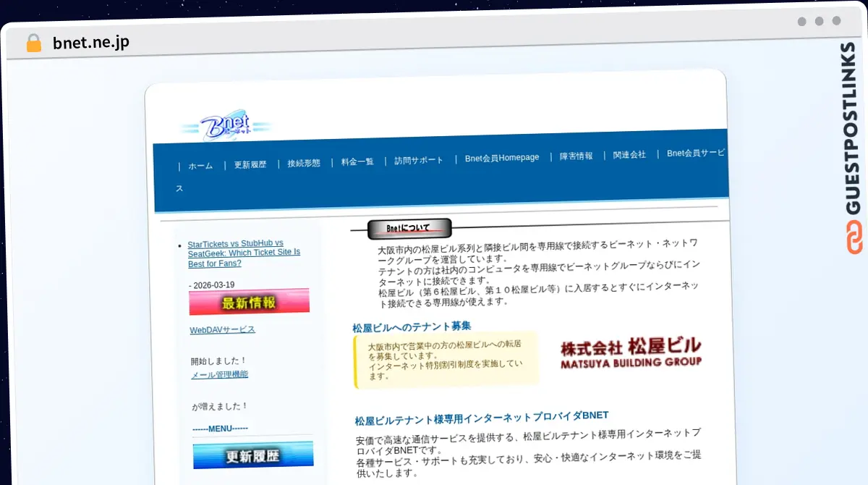Click the 開始しました! text
Image resolution: width=868 pixels, height=485 pixels.
(x=219, y=361)
